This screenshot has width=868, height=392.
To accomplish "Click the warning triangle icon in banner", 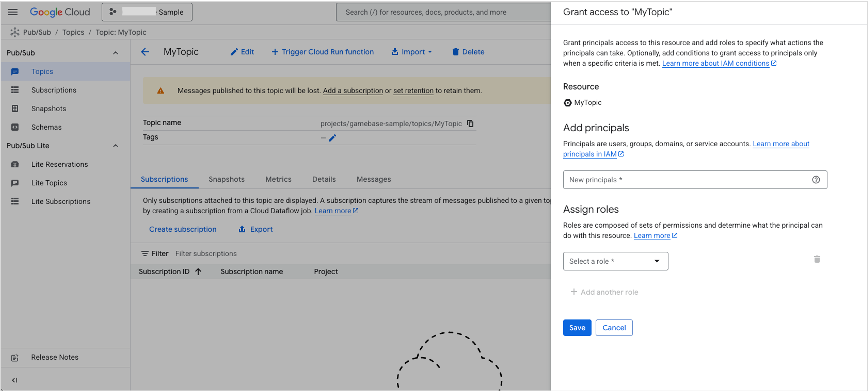I will [160, 91].
